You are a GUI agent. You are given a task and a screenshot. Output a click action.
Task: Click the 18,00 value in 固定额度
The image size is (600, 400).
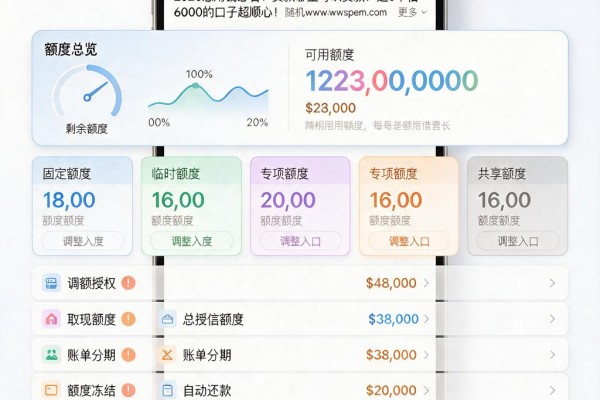[x=69, y=200]
